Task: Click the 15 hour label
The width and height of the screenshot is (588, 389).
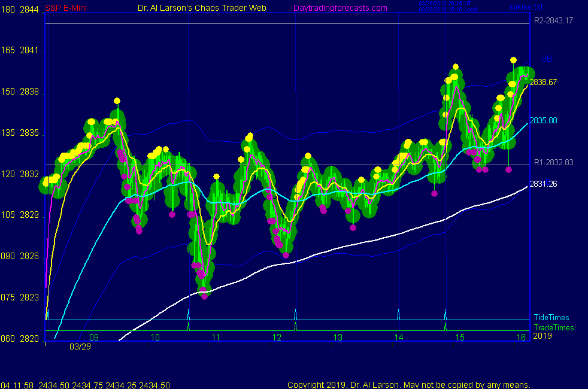Action: pyautogui.click(x=460, y=338)
